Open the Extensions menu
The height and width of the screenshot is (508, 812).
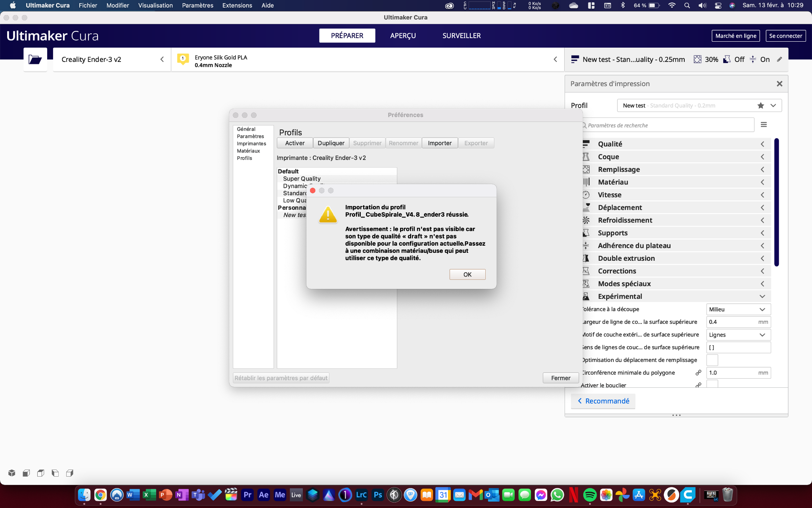[237, 6]
